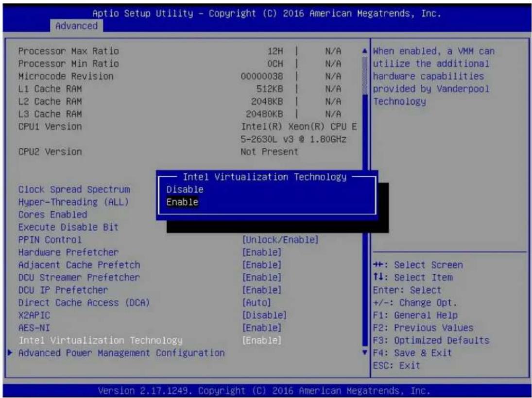This screenshot has height=398, width=532.
Task: Click F4: Save & Exit hint
Action: 412,353
